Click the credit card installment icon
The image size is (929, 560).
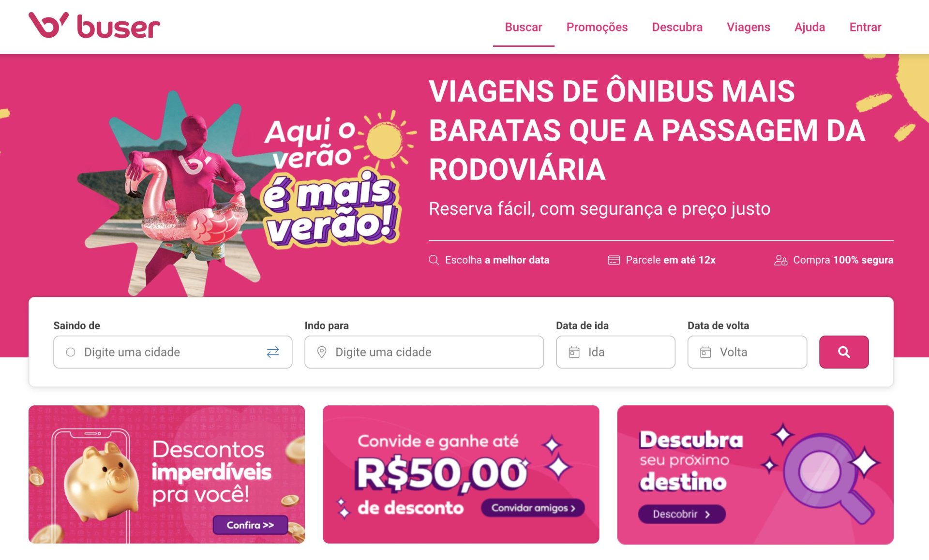tap(614, 260)
